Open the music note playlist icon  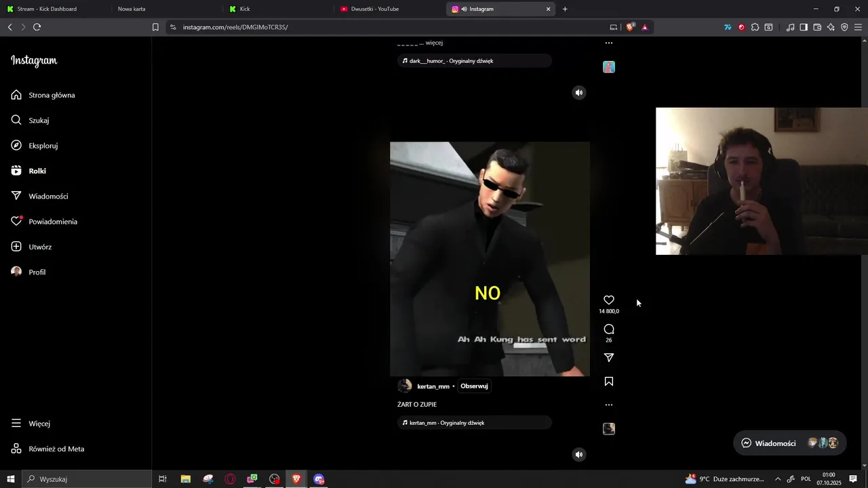coord(790,27)
